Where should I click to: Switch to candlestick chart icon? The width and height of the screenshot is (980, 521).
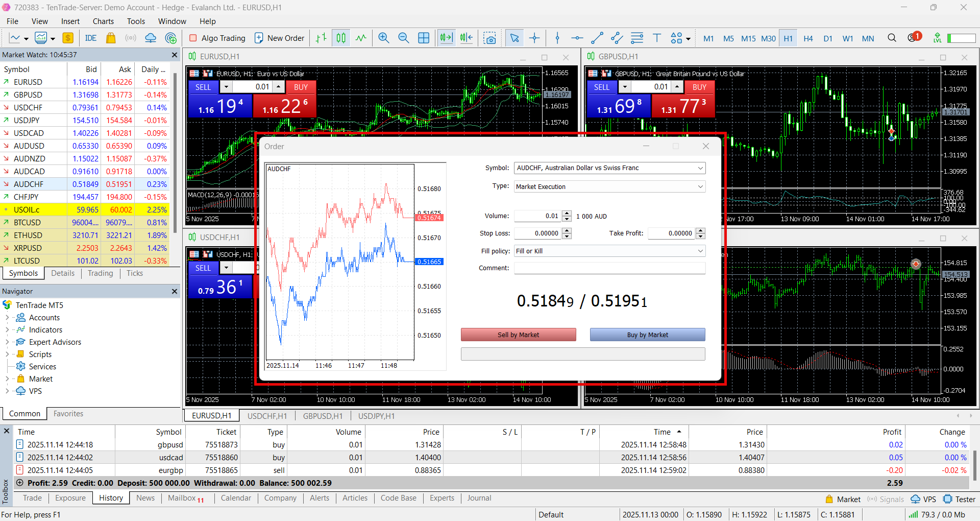click(341, 38)
